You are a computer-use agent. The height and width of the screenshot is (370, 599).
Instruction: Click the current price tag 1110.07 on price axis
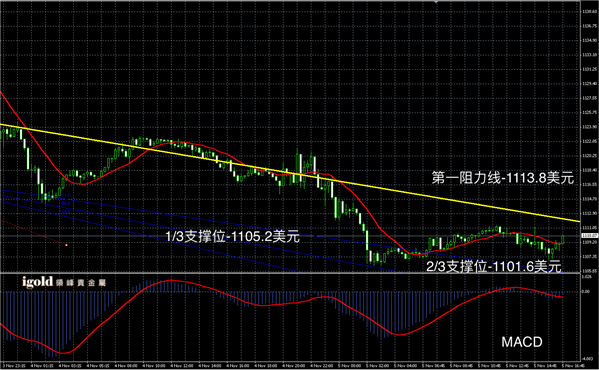point(589,236)
